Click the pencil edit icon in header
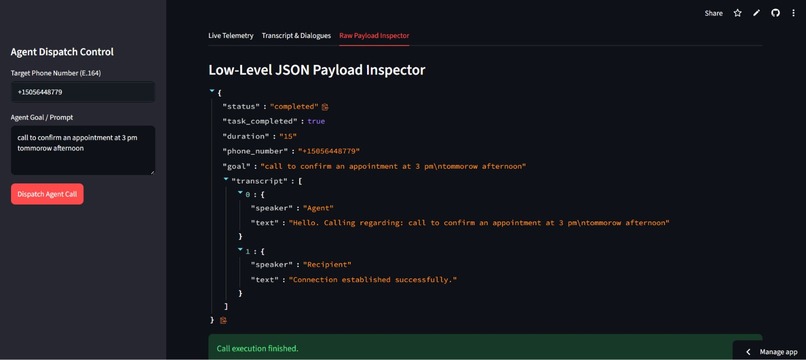 click(x=756, y=13)
